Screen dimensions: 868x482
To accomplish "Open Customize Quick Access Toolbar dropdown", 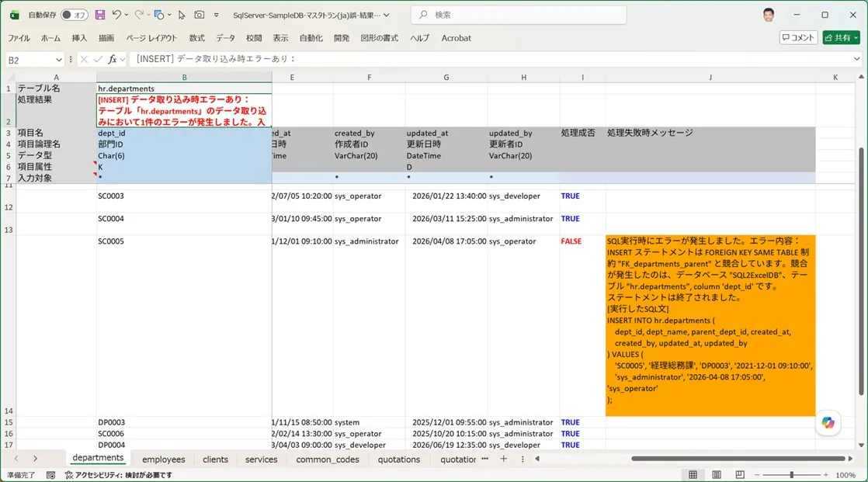I will [217, 15].
